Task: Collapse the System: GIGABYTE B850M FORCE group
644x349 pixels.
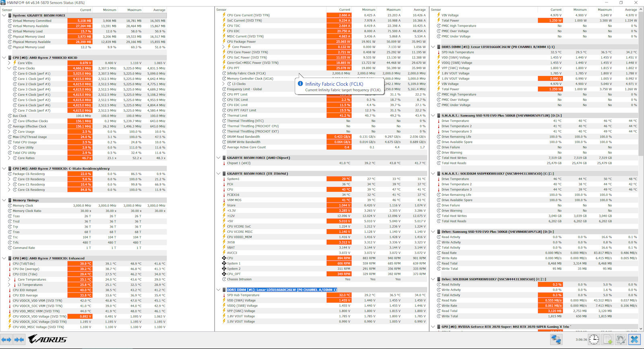Action: click(4, 15)
